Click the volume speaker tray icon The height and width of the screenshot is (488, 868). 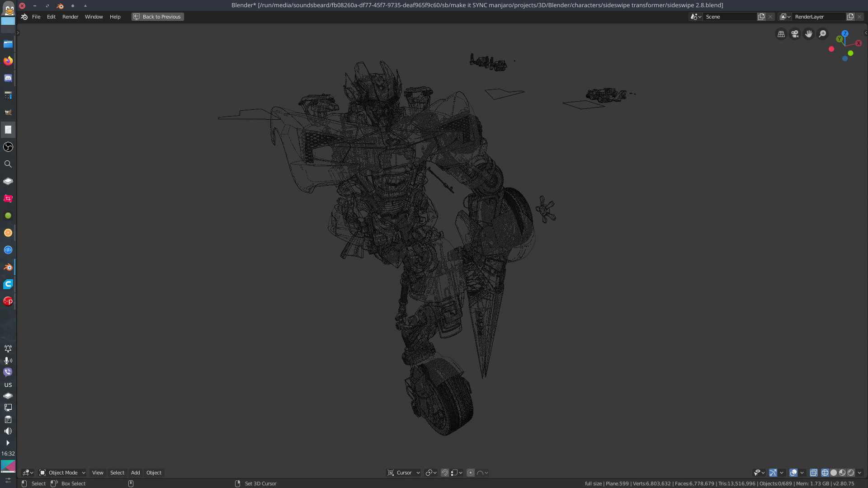pos(8,431)
